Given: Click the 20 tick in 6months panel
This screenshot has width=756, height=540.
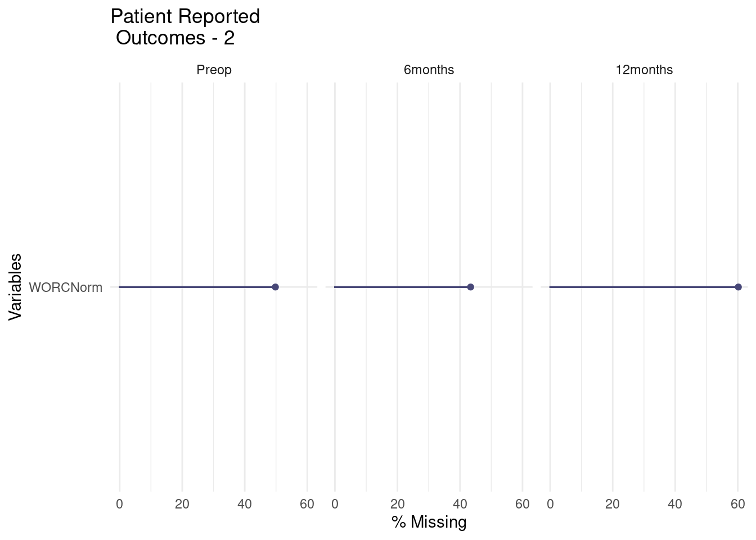Looking at the screenshot, I should point(397,504).
